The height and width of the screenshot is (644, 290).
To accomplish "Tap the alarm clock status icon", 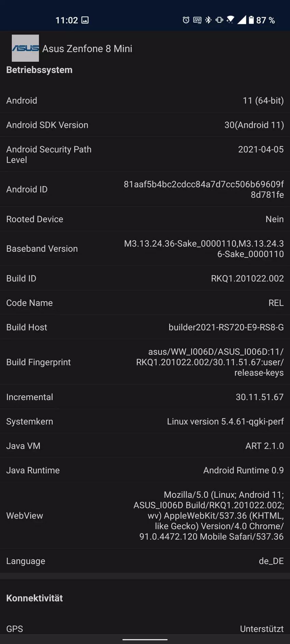I will coord(186,20).
